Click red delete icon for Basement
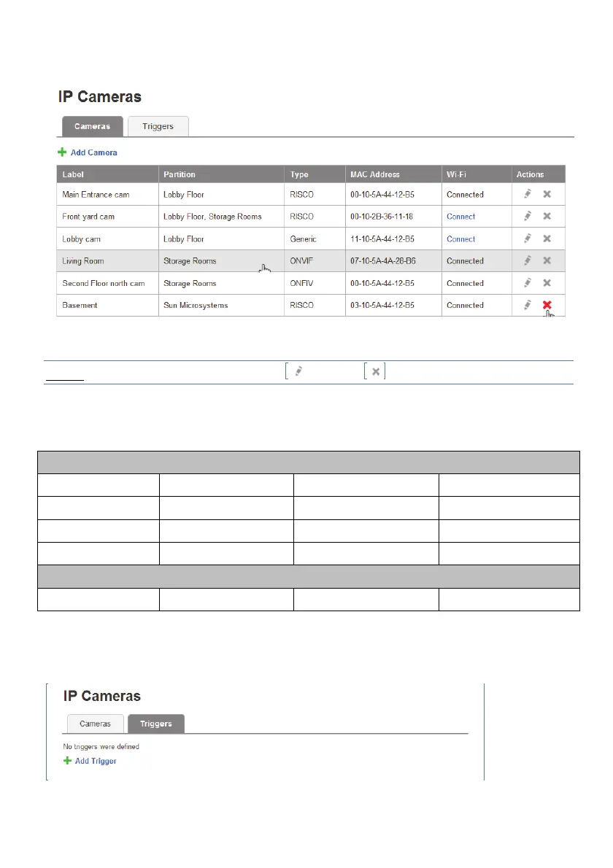The image size is (613, 868). [x=547, y=305]
